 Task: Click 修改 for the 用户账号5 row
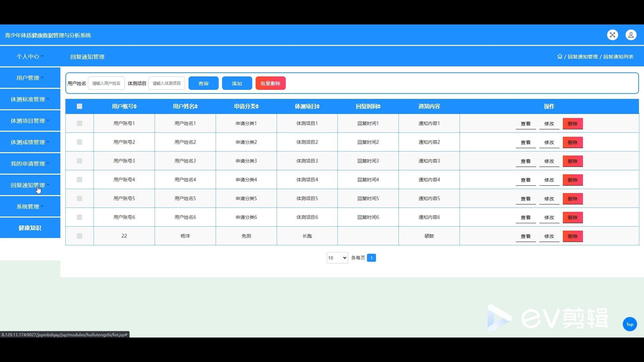click(549, 199)
